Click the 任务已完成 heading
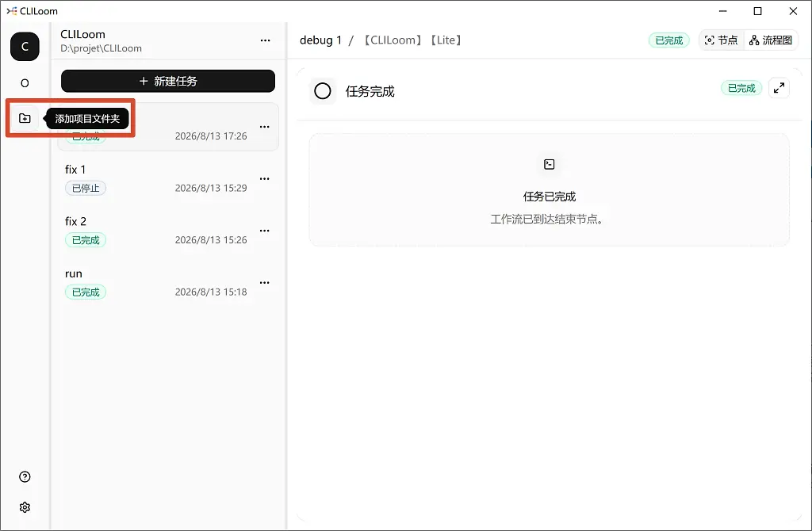The width and height of the screenshot is (812, 531). click(550, 197)
